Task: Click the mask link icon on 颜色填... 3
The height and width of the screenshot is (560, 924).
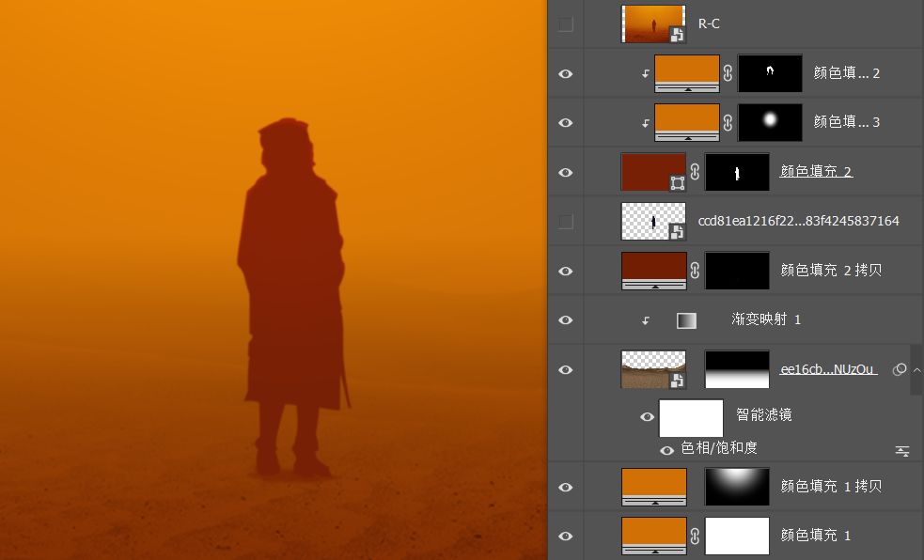Action: [728, 122]
